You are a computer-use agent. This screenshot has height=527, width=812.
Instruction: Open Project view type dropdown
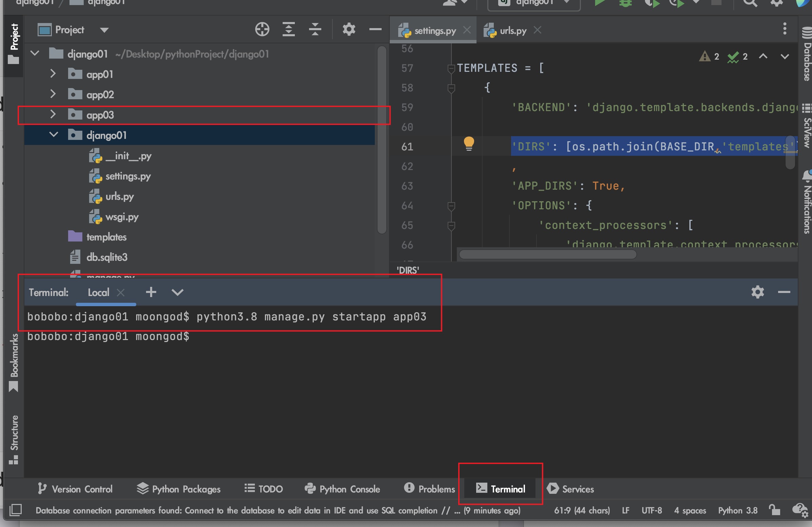click(x=104, y=30)
